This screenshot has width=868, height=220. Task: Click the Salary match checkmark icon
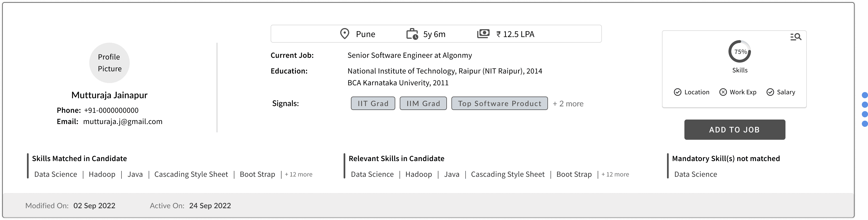coord(770,92)
